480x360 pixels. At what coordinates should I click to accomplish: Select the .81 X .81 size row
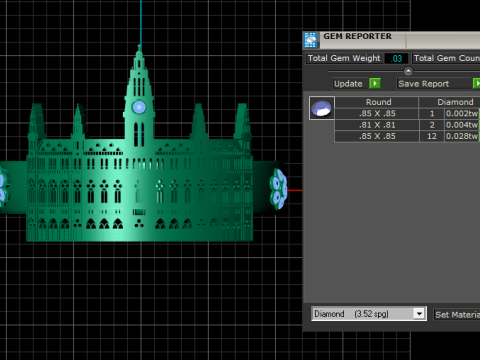coord(407,125)
